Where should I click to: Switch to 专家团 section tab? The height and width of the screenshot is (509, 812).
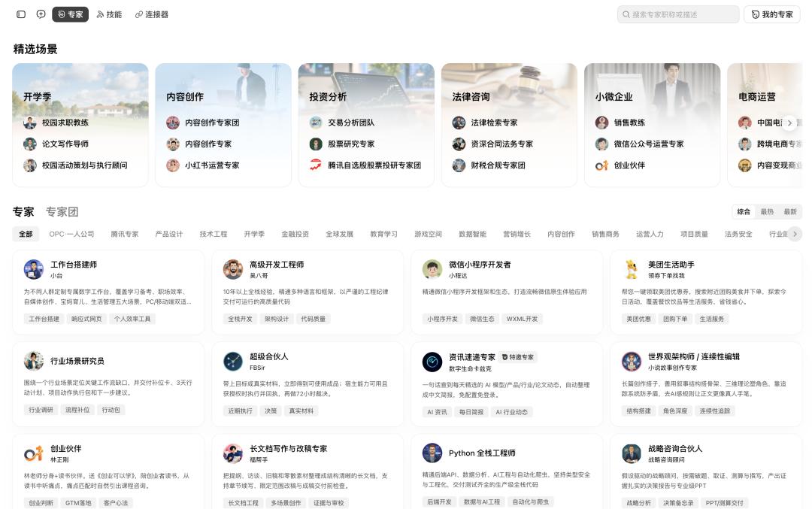tap(62, 212)
